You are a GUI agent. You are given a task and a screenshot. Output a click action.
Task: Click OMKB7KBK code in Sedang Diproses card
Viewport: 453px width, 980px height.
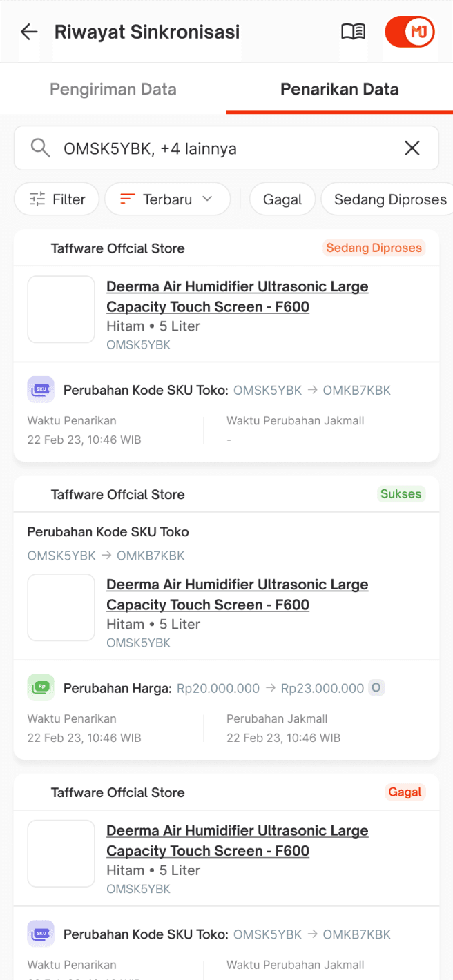357,390
